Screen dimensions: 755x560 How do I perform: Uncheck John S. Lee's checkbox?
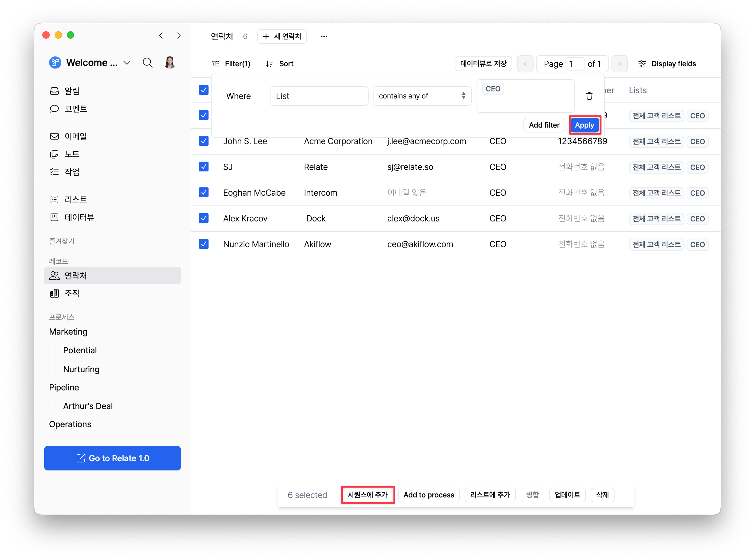tap(204, 141)
